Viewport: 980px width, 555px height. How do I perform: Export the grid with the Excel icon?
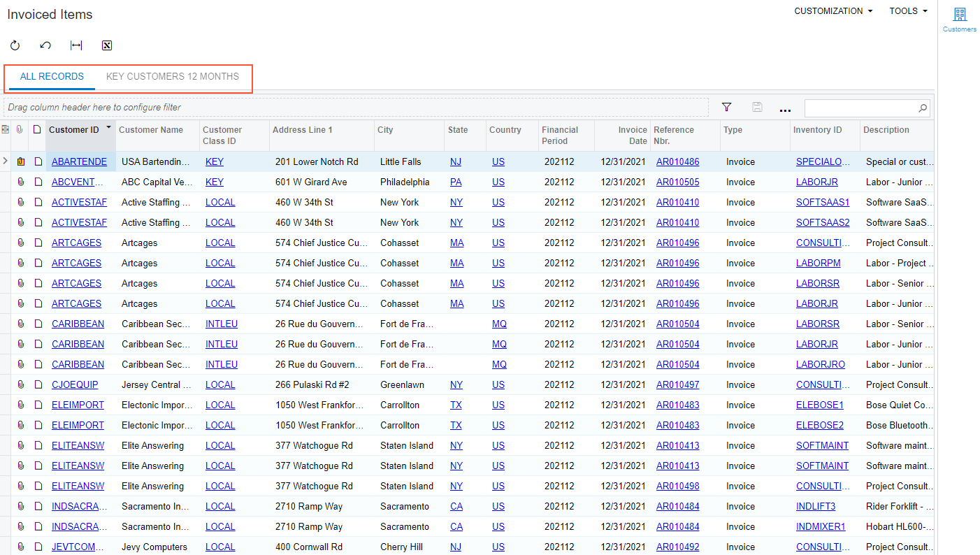tap(107, 45)
